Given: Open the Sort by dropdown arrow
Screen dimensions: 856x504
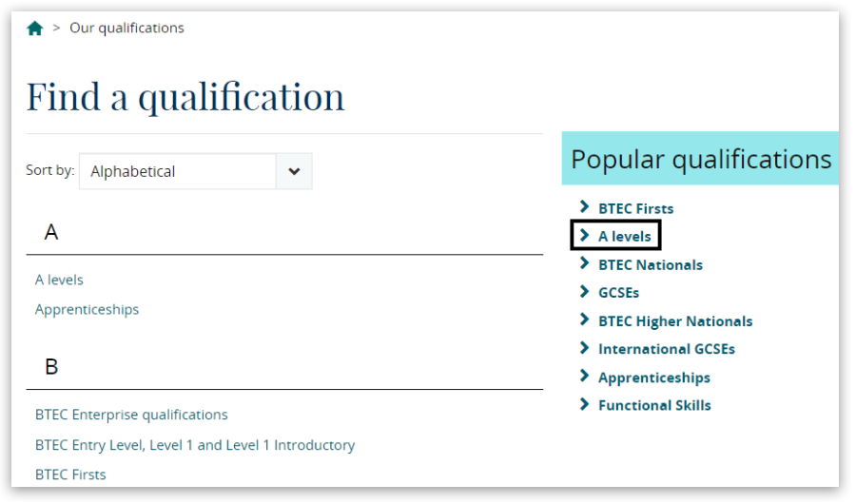Looking at the screenshot, I should click(294, 171).
